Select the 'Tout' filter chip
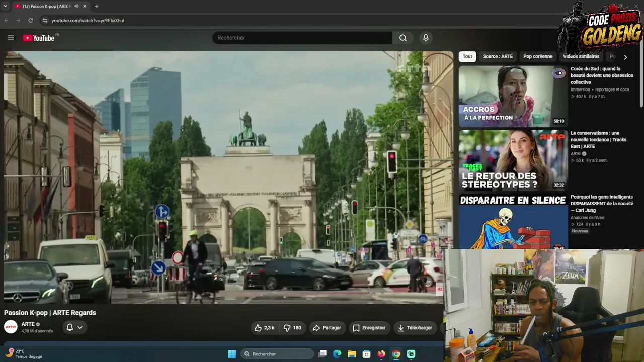 pos(467,56)
